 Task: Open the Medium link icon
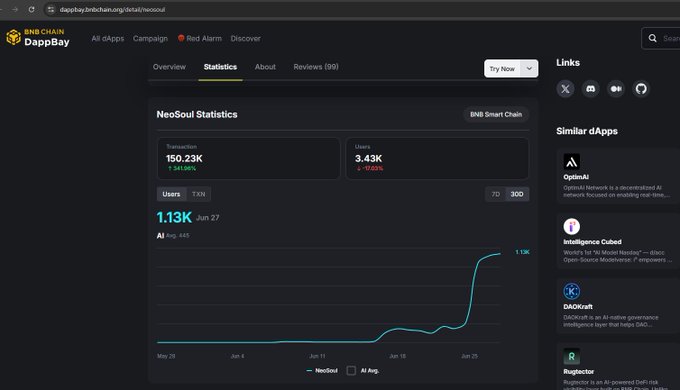pyautogui.click(x=616, y=89)
